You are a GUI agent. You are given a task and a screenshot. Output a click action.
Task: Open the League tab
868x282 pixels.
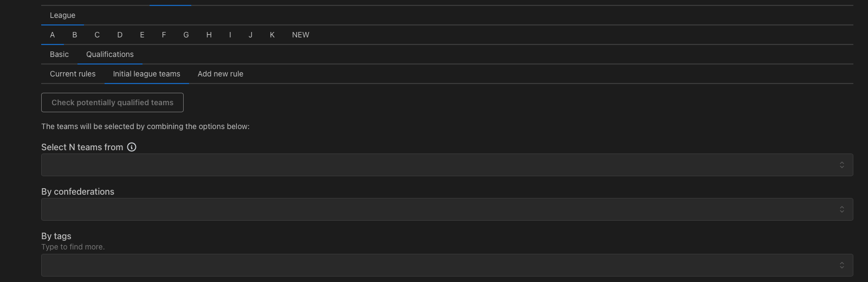[62, 15]
